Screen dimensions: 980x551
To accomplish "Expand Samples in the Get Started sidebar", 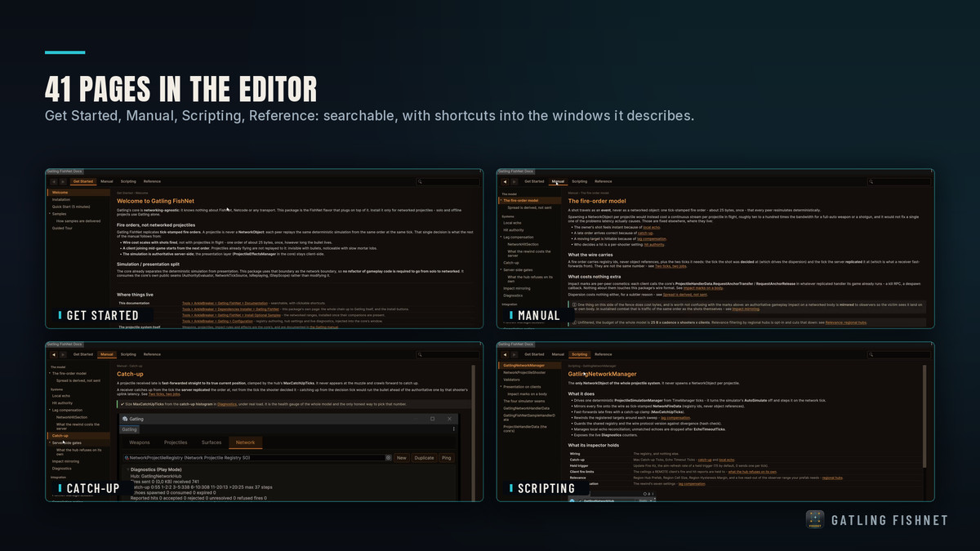I will point(50,214).
